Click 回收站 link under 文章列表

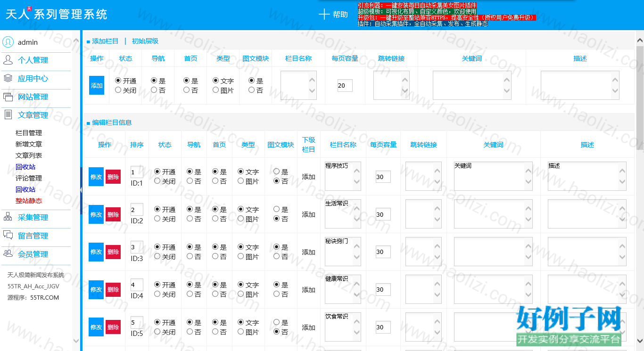click(25, 167)
